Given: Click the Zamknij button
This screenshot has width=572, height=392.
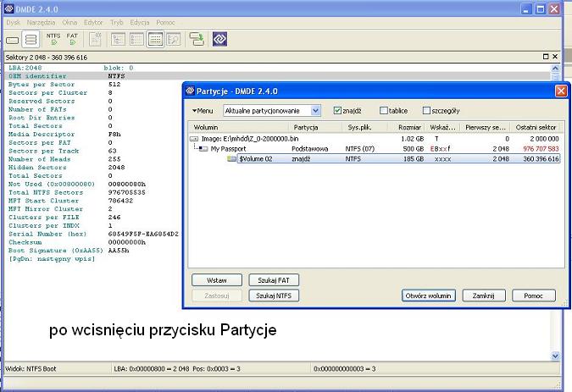Looking at the screenshot, I should 484,295.
